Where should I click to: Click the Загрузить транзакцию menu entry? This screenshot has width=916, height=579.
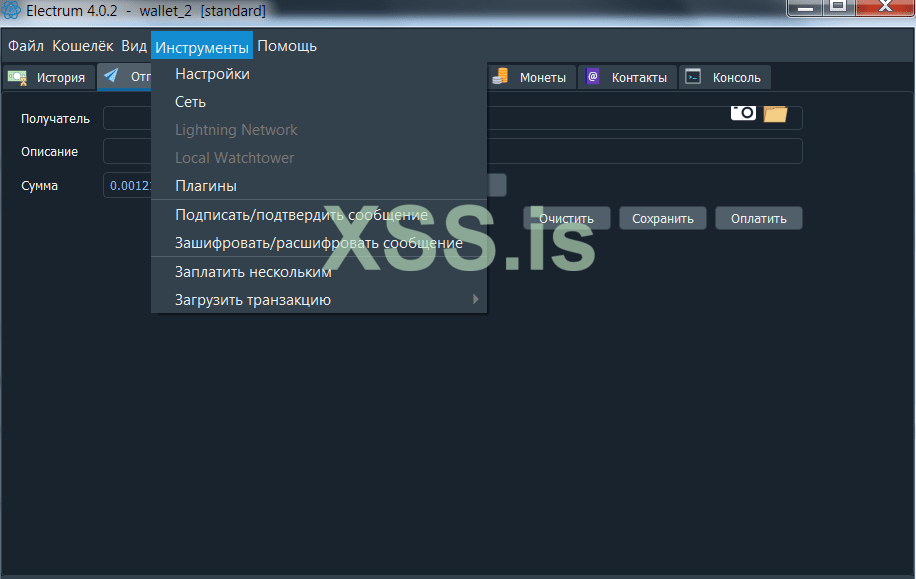coord(319,300)
